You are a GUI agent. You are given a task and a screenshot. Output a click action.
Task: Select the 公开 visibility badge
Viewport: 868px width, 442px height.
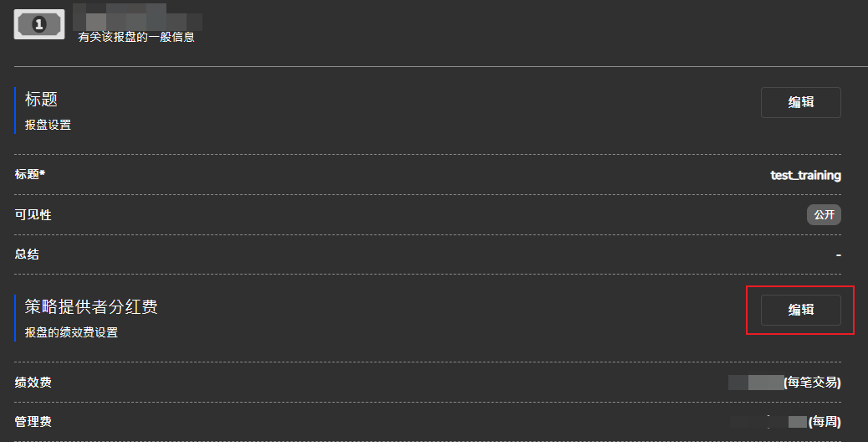point(824,215)
